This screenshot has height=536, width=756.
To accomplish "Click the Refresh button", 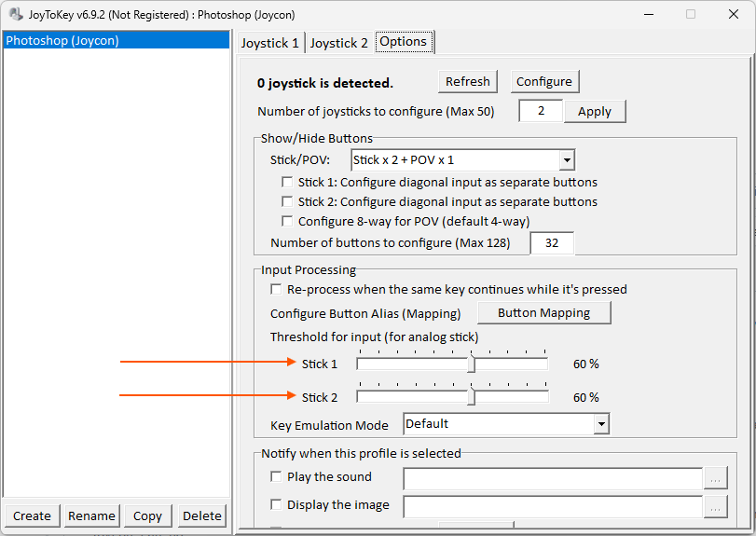I will (468, 81).
